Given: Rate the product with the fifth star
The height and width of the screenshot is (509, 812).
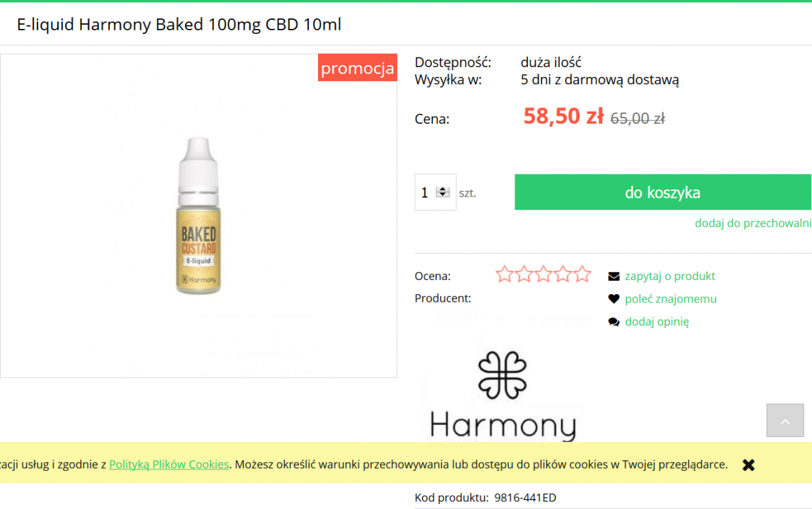Looking at the screenshot, I should tap(582, 274).
